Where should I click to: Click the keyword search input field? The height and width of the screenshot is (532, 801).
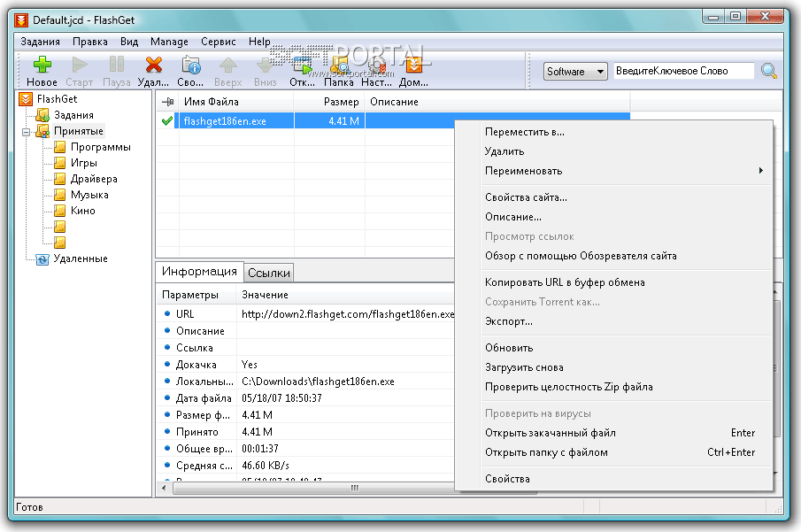coord(683,71)
